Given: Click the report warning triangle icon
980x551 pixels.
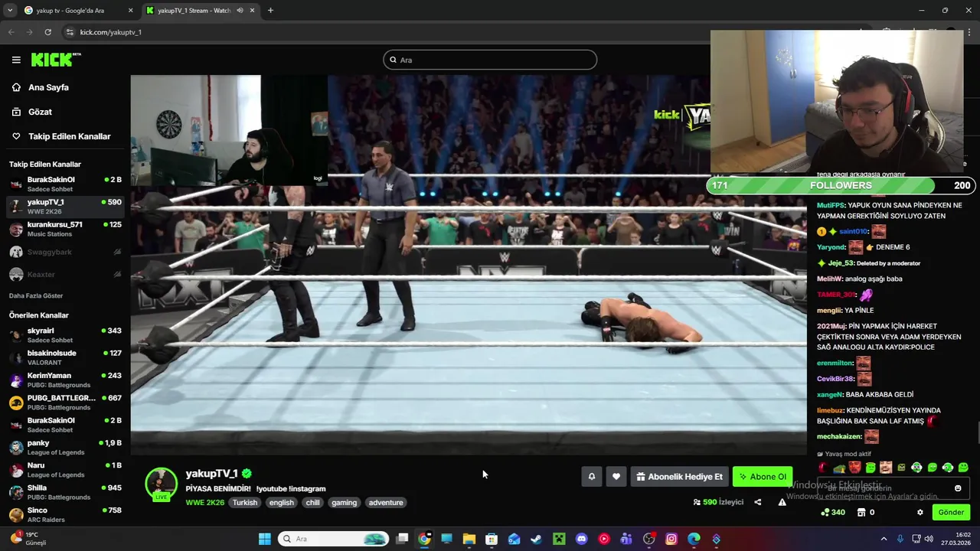Looking at the screenshot, I should click(x=782, y=502).
